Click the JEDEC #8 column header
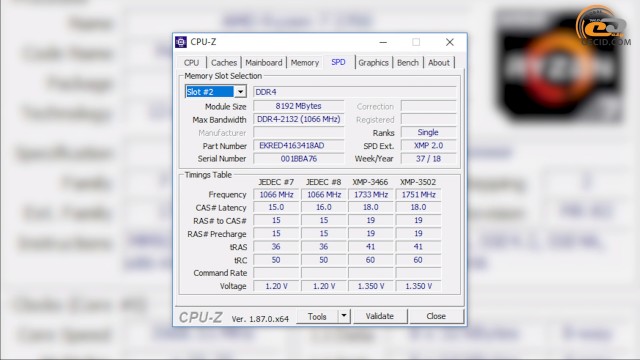This screenshot has width=640, height=360. tap(324, 182)
